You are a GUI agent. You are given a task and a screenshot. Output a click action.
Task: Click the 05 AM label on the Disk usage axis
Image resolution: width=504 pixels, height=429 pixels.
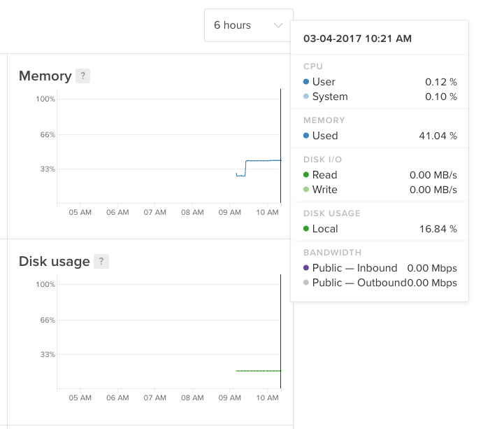click(80, 398)
